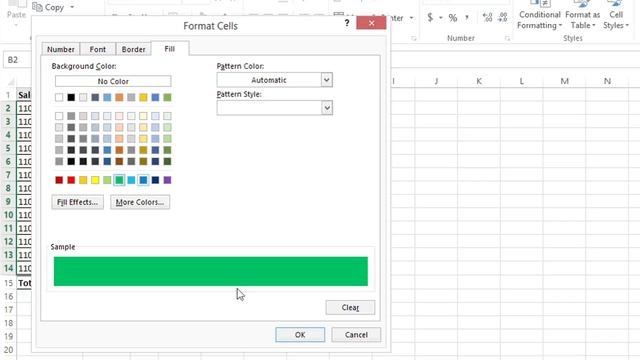The image size is (640, 360).
Task: Select column L header
Action: coord(522,81)
